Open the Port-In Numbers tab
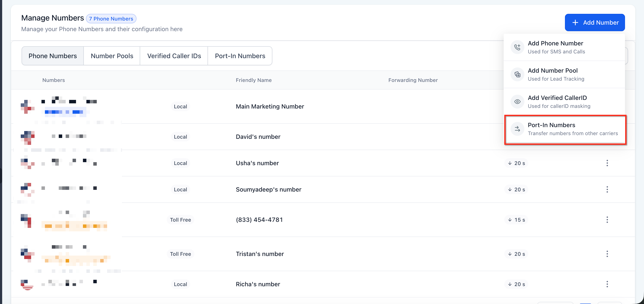Screen dimensions: 644x304 pos(240,56)
